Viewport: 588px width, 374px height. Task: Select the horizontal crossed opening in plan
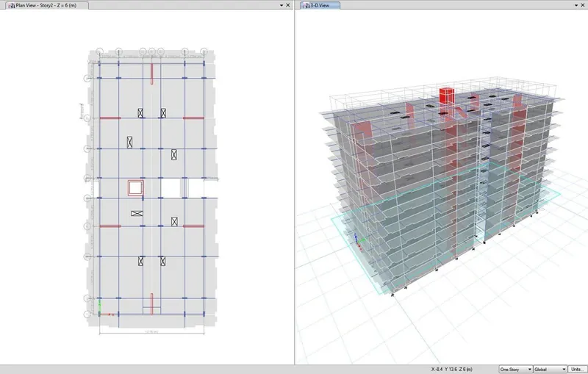pos(137,213)
